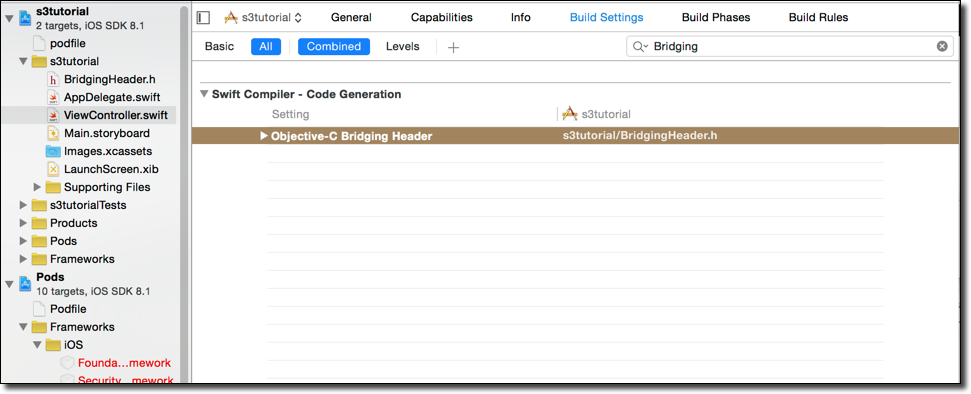Expand the Frameworks group under s3tutorial

(x=24, y=259)
